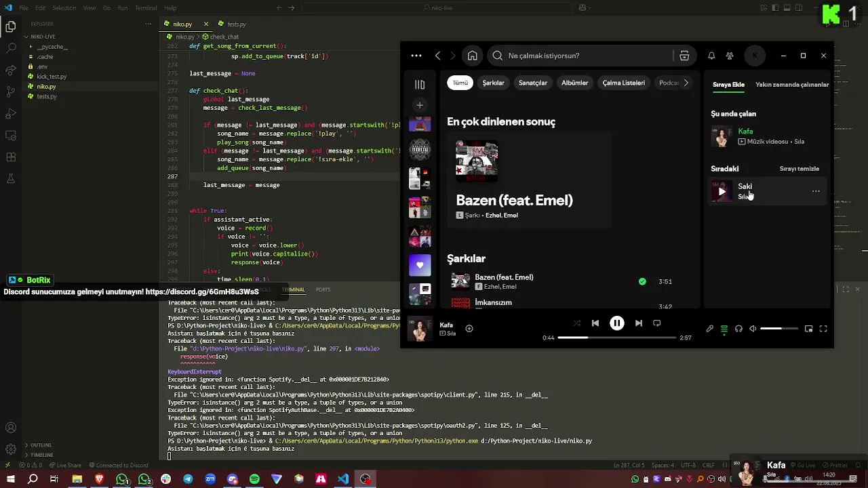Switch Spotify to full screen view
This screenshot has height=488, width=868.
pos(823,329)
